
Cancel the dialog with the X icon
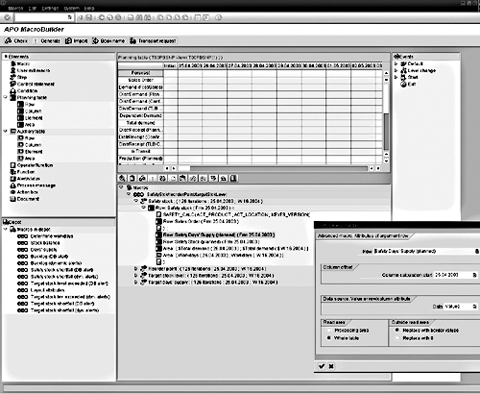331,366
